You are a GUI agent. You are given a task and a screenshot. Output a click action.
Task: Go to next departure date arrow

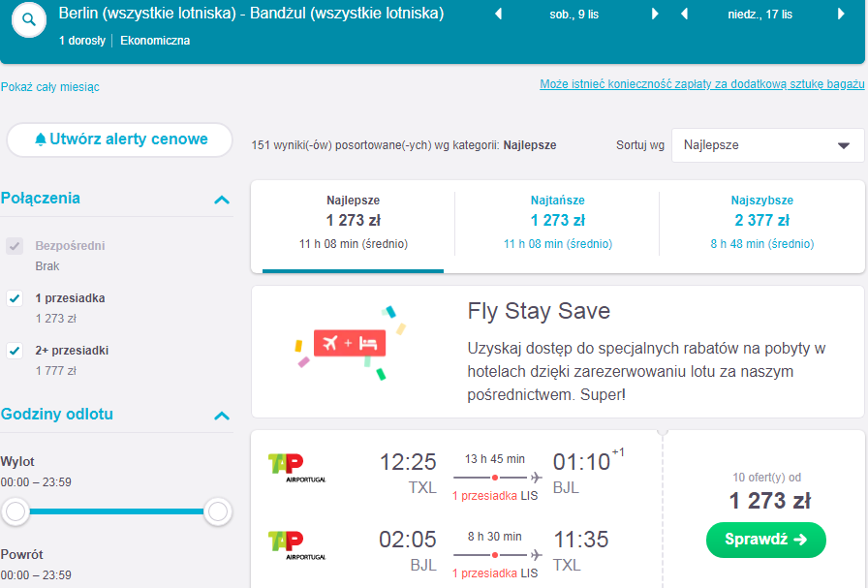(655, 14)
